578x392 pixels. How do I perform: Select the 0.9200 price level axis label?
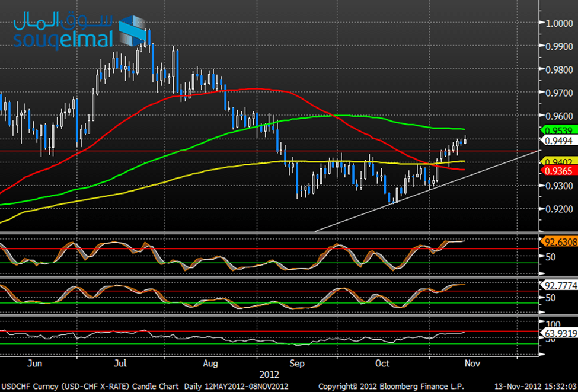tap(560, 209)
